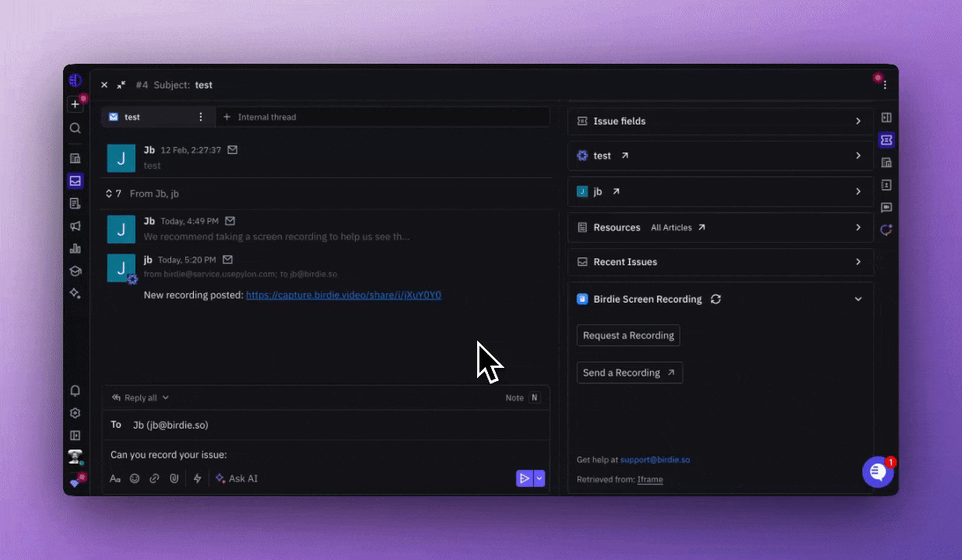Open the capture.birdie.video recording link

[343, 296]
